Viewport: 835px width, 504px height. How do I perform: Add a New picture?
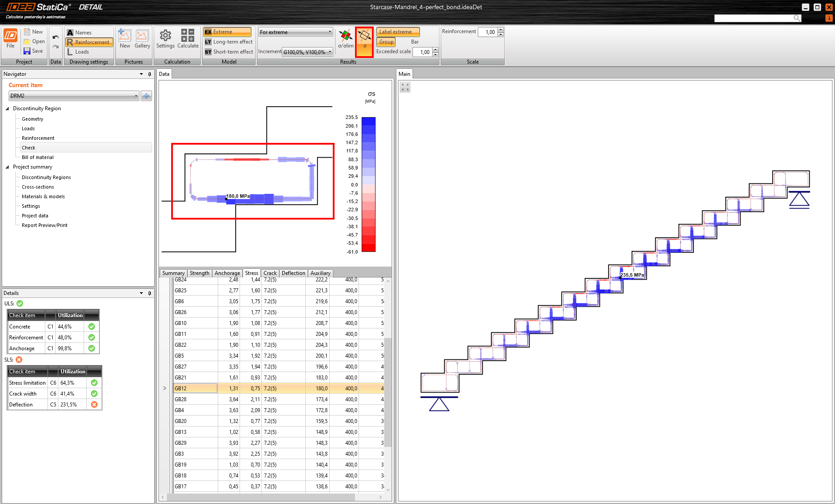click(125, 38)
